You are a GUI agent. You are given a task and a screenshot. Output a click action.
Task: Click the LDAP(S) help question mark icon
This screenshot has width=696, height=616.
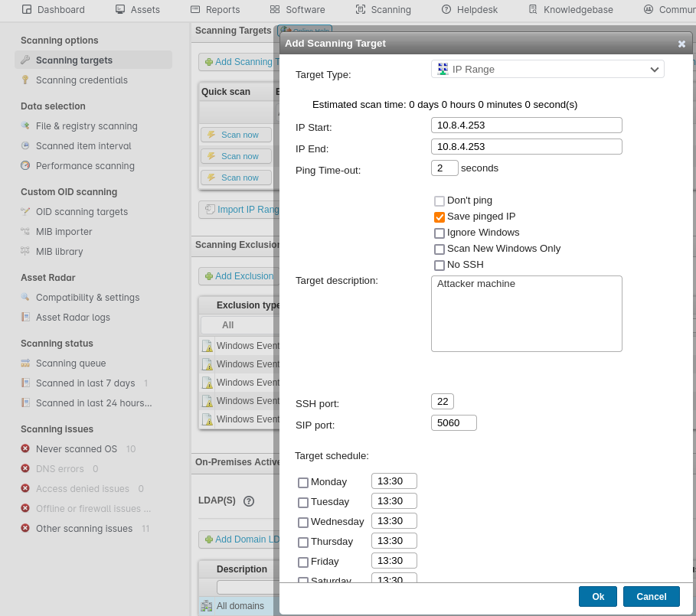249,501
